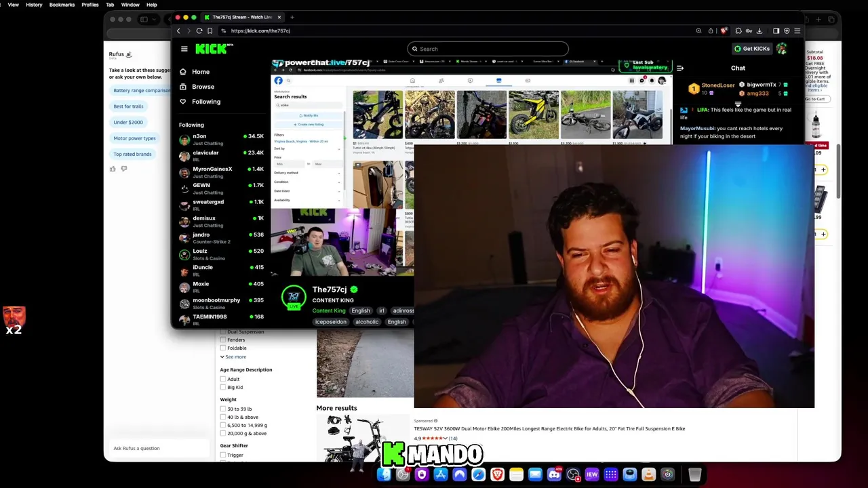The height and width of the screenshot is (488, 868).
Task: Open VLC from the Dock
Action: (648, 474)
